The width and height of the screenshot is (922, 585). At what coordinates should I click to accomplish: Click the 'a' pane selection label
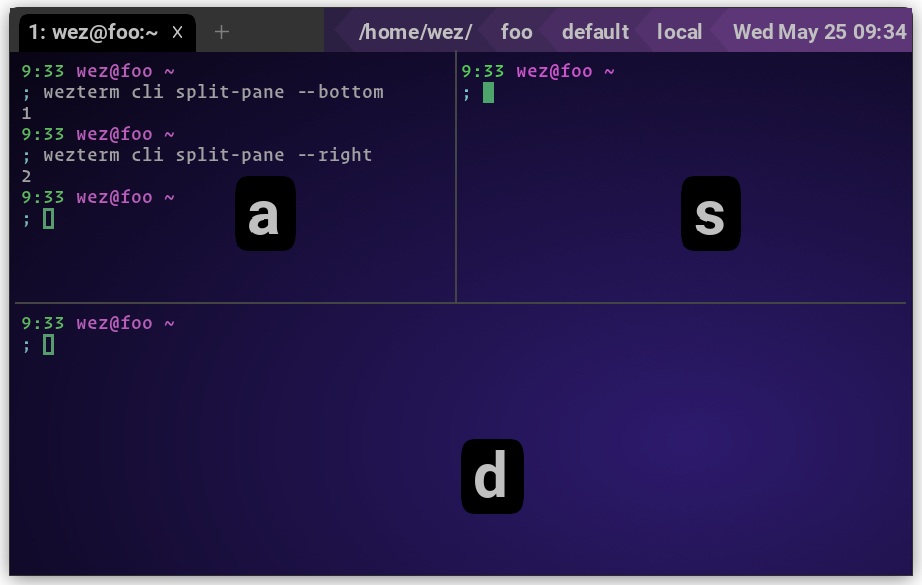265,213
